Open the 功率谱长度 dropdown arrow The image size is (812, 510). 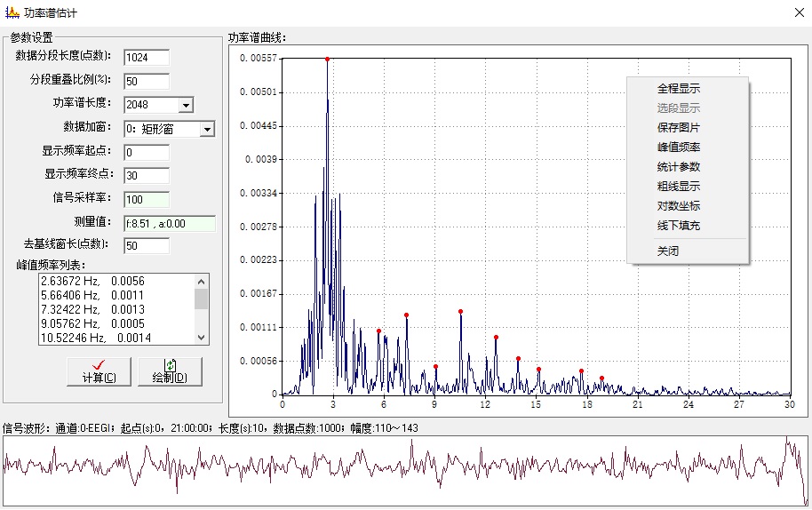(186, 105)
